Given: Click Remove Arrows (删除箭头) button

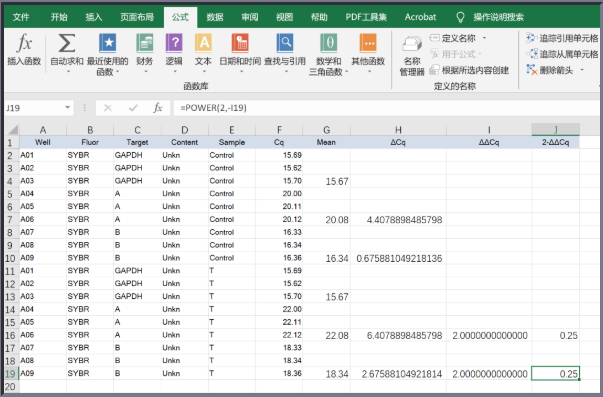Looking at the screenshot, I should pyautogui.click(x=550, y=70).
